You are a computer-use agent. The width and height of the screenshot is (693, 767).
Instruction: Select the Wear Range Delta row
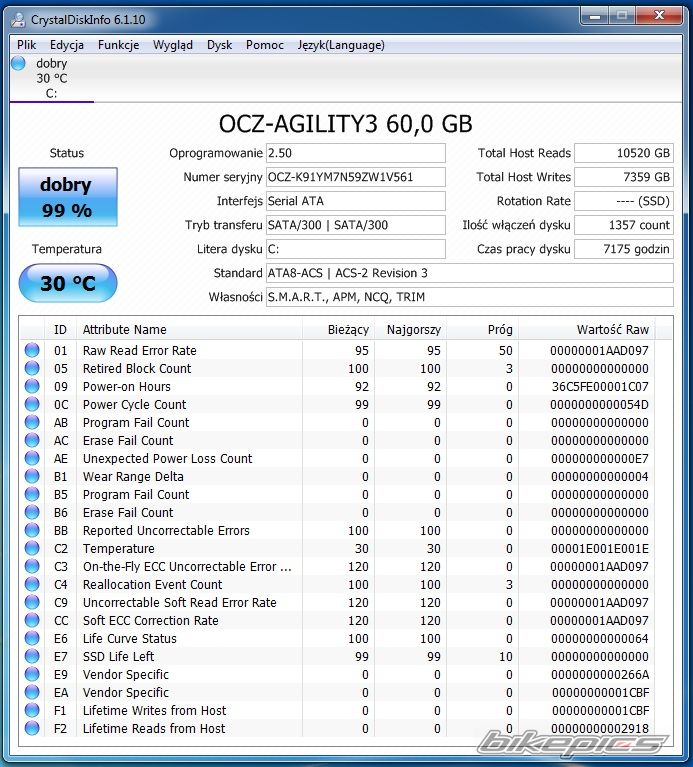(133, 477)
